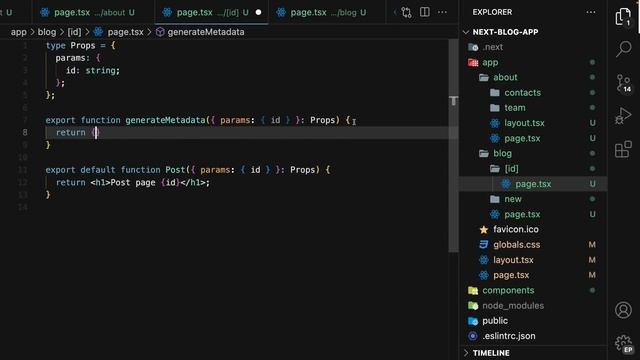Open Search view in activity bar
Viewport: 640px width, 360px height.
(623, 49)
